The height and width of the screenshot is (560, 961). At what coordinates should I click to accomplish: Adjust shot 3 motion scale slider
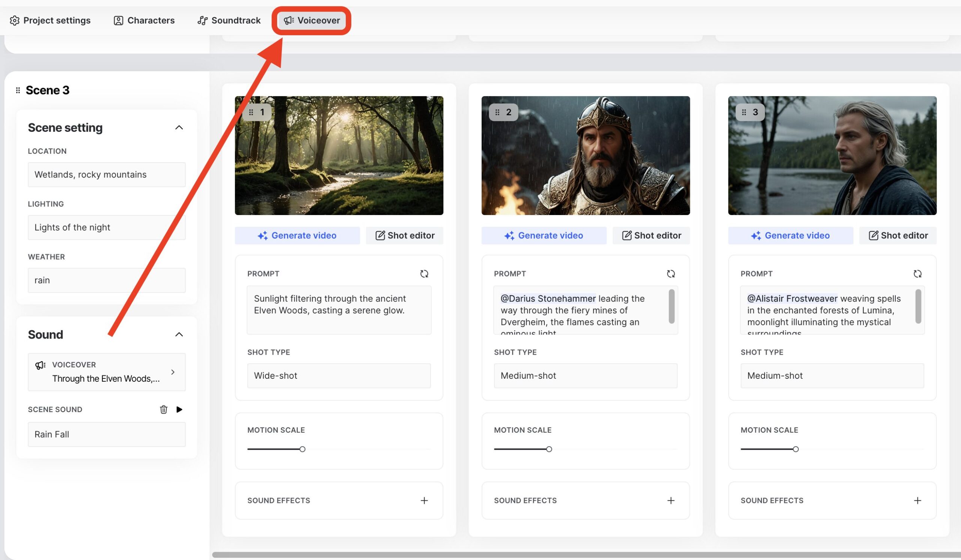coord(796,449)
